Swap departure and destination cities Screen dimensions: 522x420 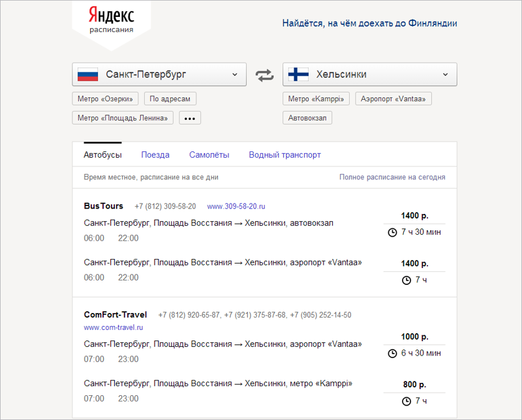(264, 74)
